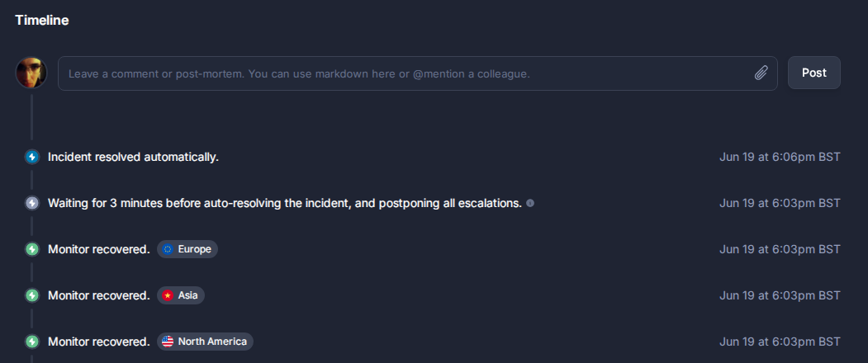Click the Vietnam flag icon in the Asia badge
The image size is (868, 363).
(x=168, y=295)
